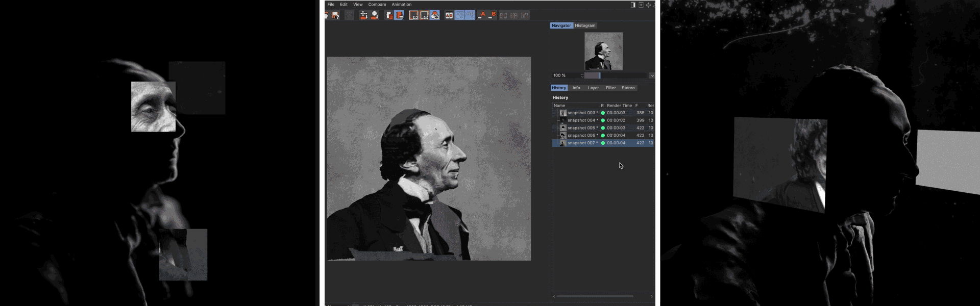Click frame value 399 of snapshot 004

(x=640, y=120)
